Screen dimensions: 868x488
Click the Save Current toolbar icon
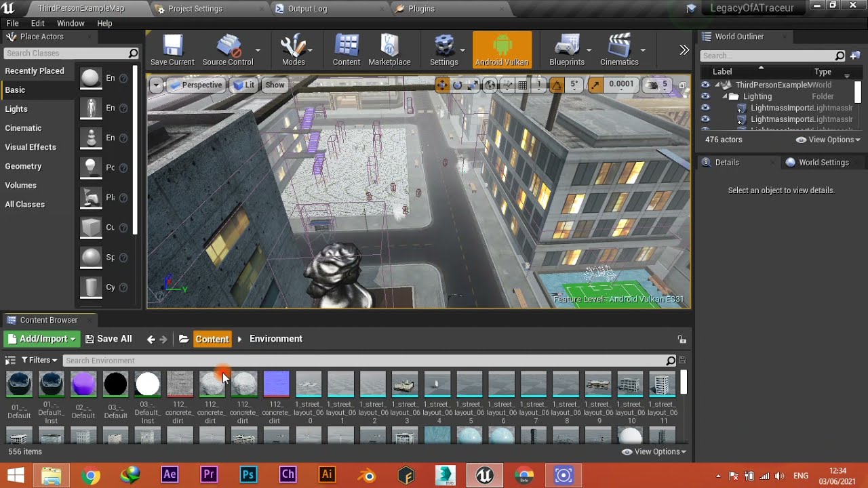coord(172,50)
